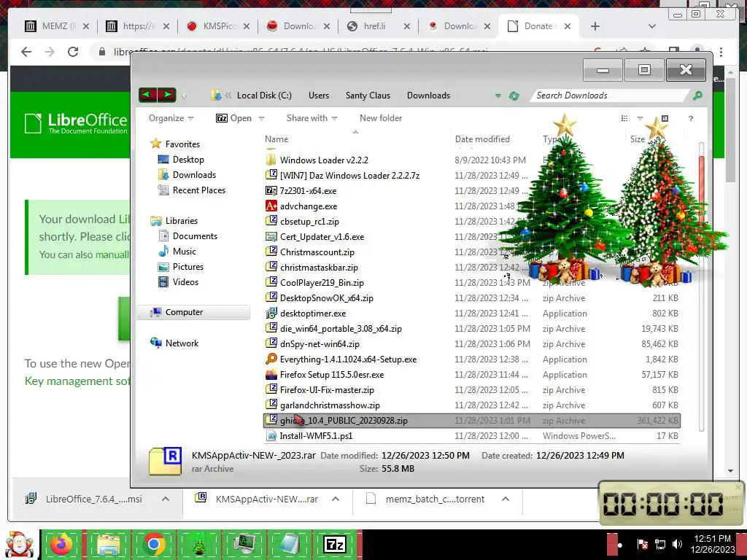Click in the Search Downloads field
The image size is (747, 560).
[611, 96]
